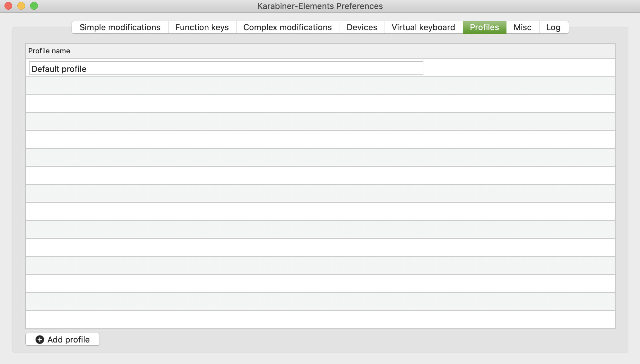Click the Karabiner-Elements Preferences title bar

[320, 6]
